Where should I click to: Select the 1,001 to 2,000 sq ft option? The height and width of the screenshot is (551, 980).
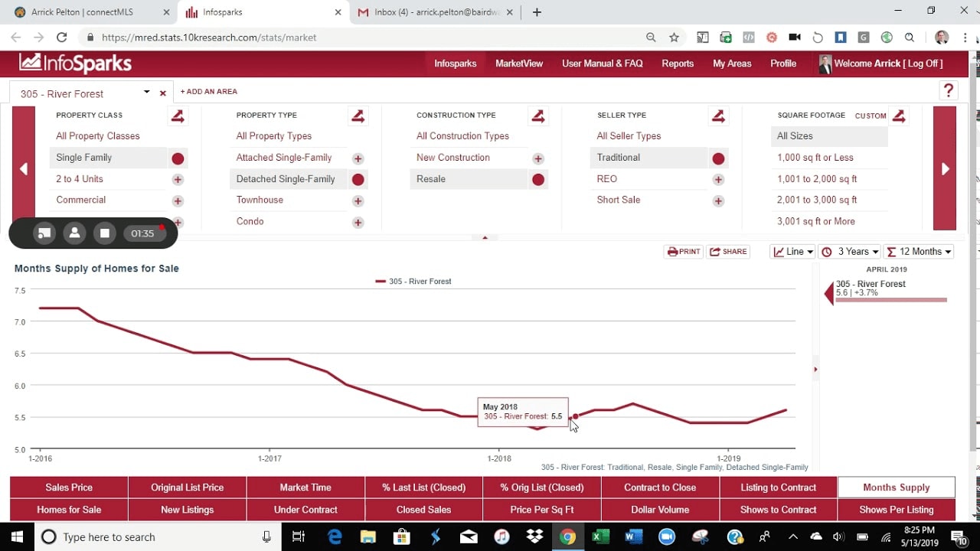pos(817,179)
